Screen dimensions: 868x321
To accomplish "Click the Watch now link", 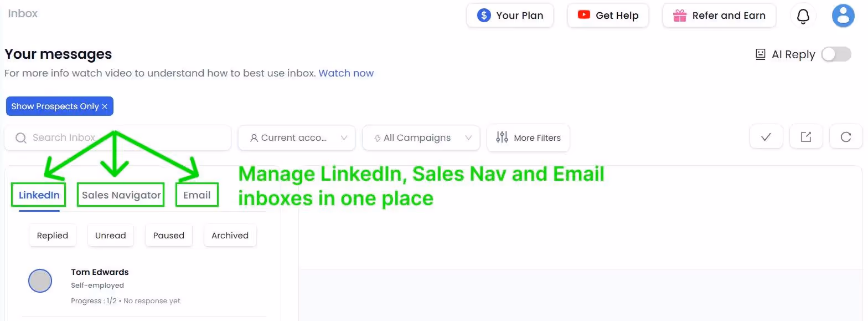I will pos(346,73).
